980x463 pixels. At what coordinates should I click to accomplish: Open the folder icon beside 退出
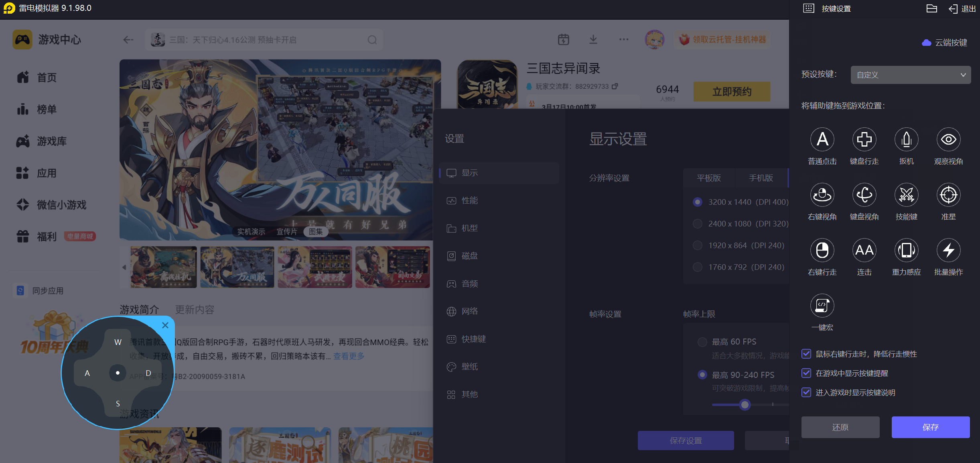coord(931,8)
